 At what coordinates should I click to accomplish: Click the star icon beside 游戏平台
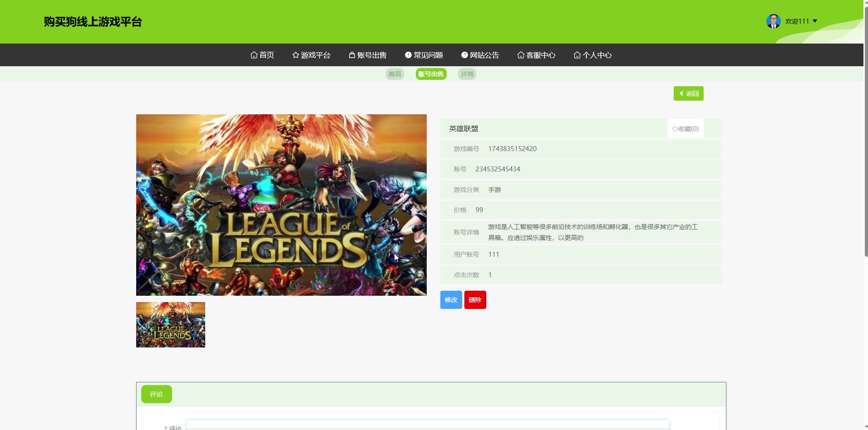pos(296,55)
